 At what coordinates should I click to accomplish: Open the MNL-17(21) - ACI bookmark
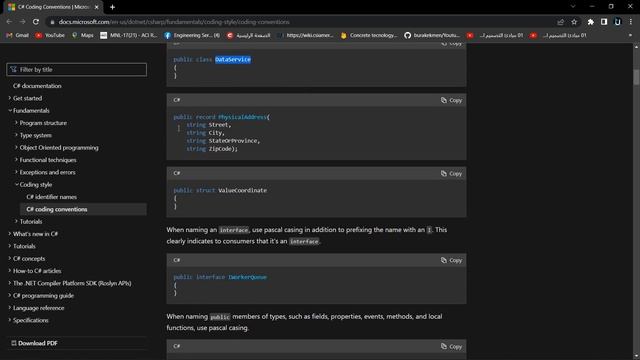[129, 36]
